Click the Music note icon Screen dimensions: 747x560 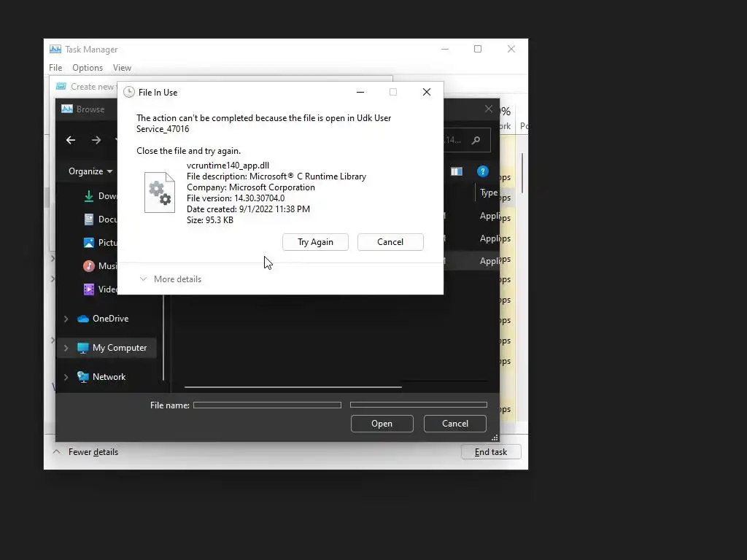[x=88, y=265]
